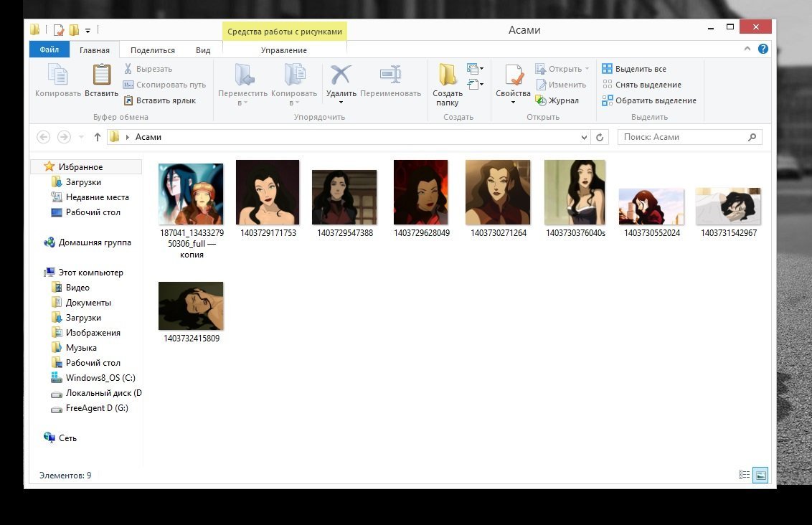The image size is (812, 525).
Task: Open the help question mark icon
Action: 763,49
